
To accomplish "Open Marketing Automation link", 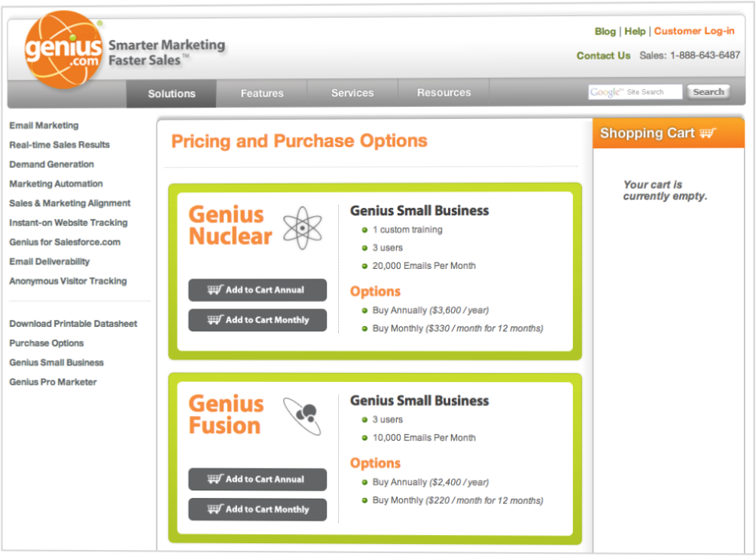I will [x=56, y=184].
